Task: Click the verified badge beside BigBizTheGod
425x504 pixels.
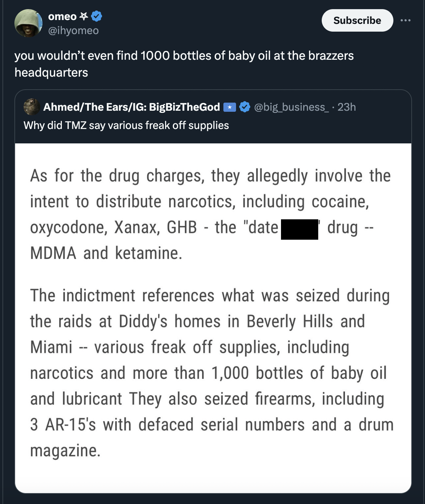Action: [x=244, y=106]
